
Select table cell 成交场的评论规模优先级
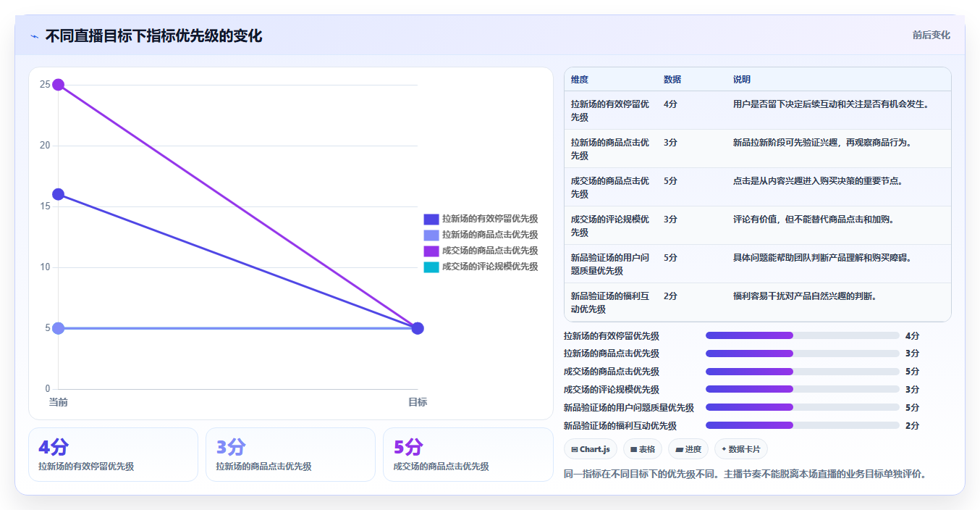point(610,226)
